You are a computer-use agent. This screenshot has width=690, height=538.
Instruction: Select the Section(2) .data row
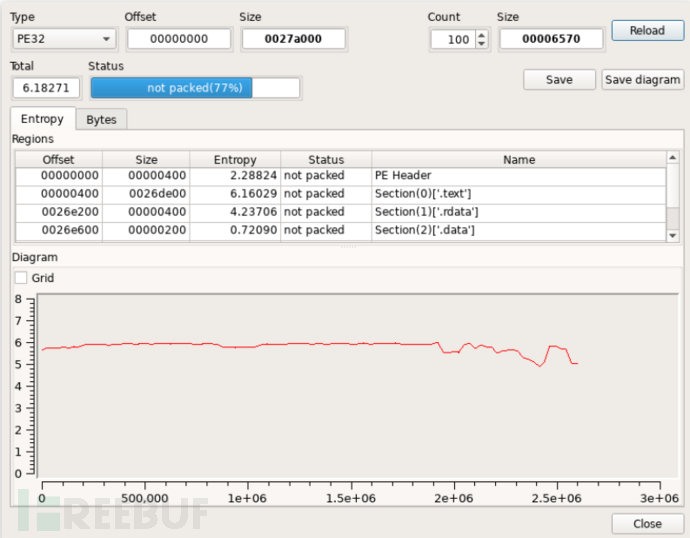point(340,230)
